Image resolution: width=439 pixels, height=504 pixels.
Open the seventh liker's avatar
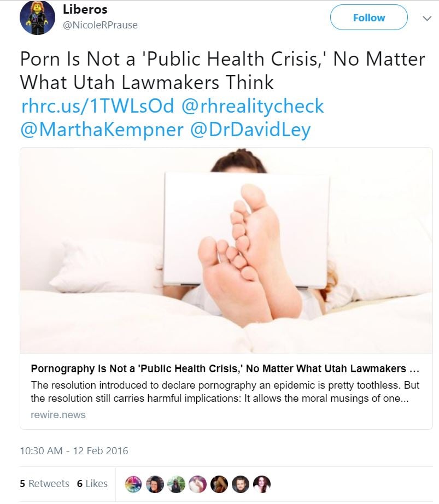[262, 484]
